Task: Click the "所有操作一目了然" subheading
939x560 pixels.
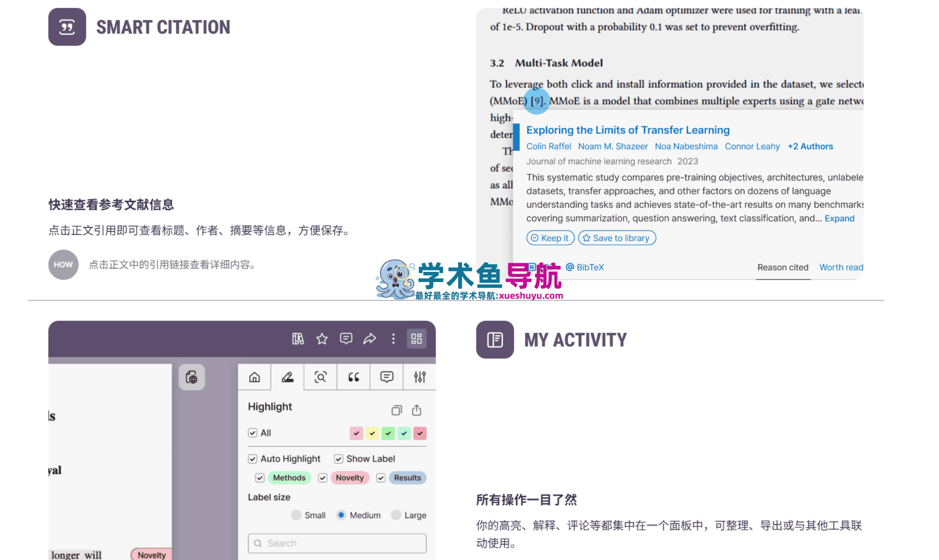Action: 526,500
